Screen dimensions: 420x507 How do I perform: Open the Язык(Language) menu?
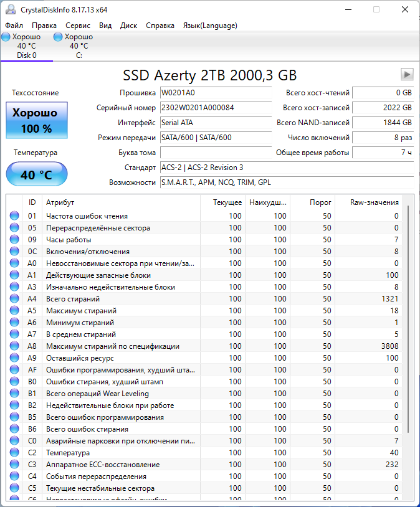pos(210,26)
